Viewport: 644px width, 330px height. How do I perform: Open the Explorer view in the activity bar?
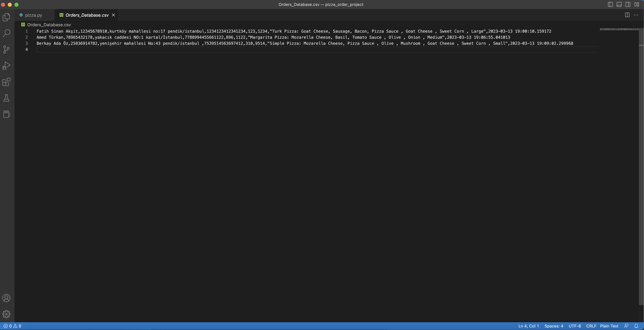[6, 17]
